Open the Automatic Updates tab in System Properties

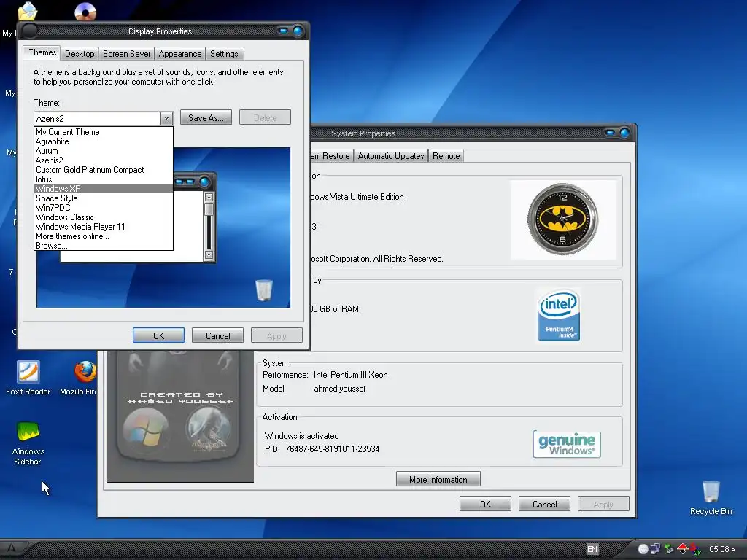point(391,156)
